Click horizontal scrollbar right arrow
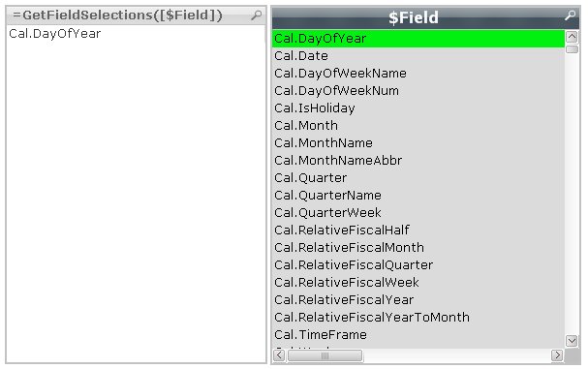Screen dimensions: 588x369 click(557, 355)
